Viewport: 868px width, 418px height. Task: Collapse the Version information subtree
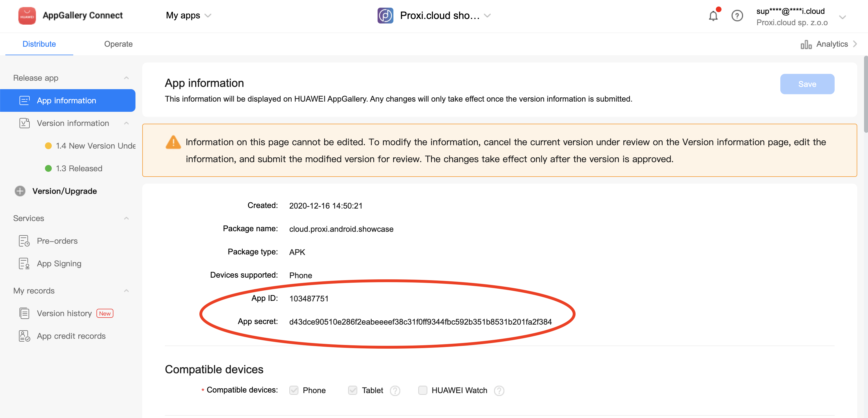coord(126,123)
